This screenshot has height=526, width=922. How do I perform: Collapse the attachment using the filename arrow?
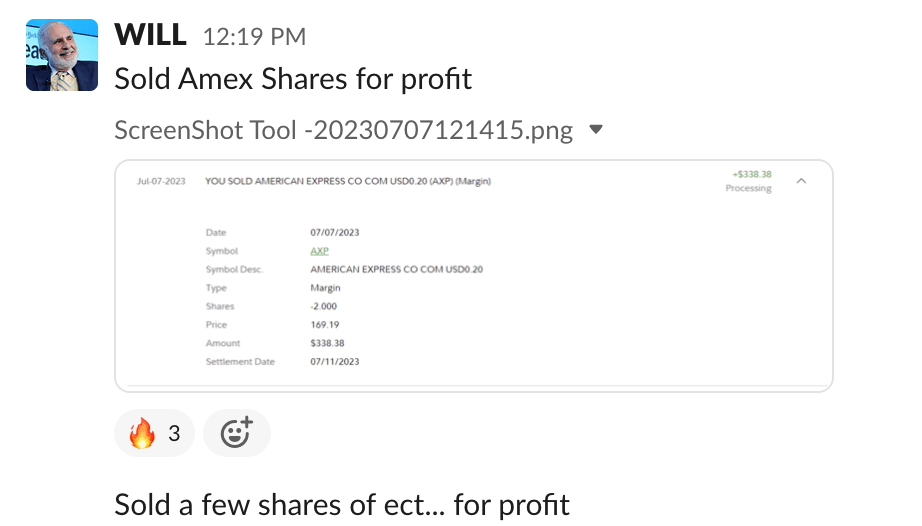pos(596,130)
